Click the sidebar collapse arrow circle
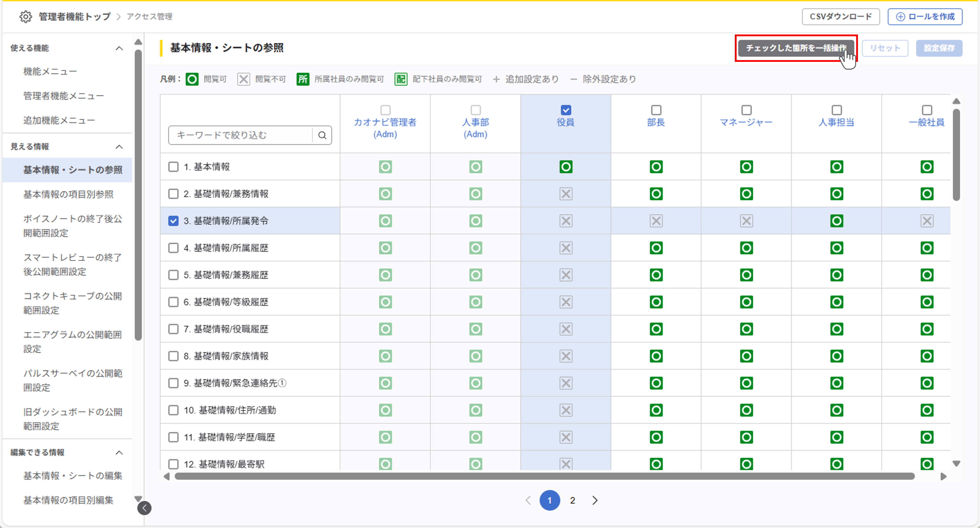 tap(144, 508)
